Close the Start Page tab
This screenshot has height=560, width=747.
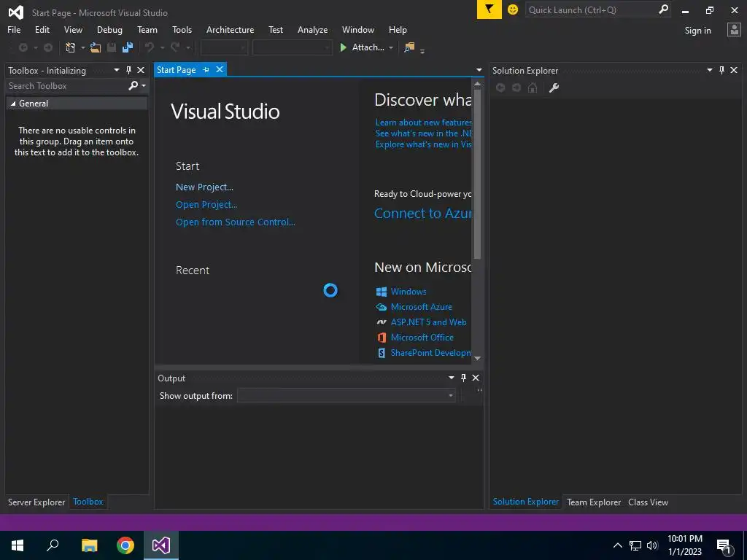pos(220,69)
